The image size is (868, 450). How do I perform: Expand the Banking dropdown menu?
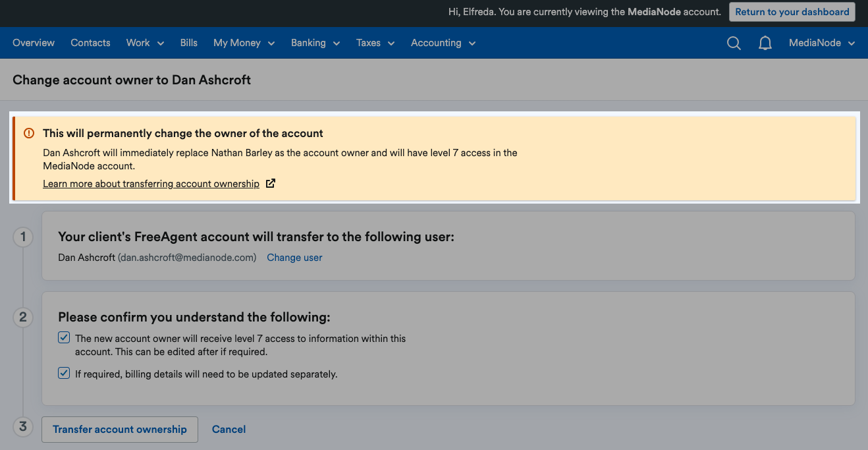point(315,43)
